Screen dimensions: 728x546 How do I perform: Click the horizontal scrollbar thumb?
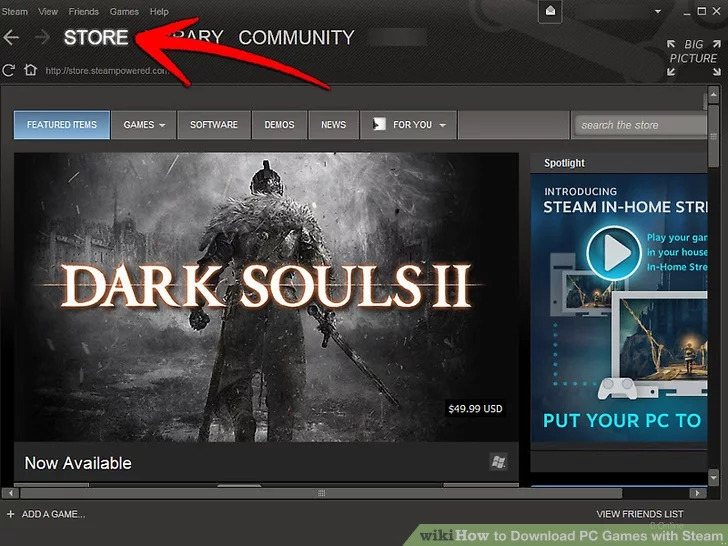coord(321,493)
